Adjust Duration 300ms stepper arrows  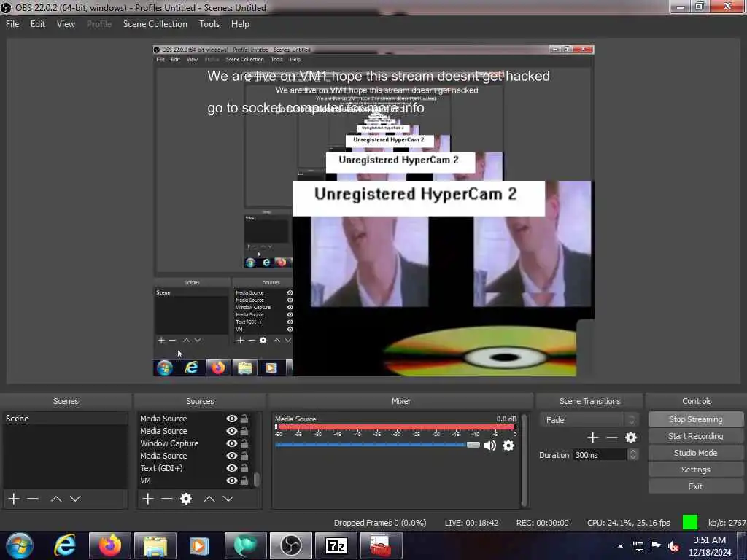click(x=632, y=455)
